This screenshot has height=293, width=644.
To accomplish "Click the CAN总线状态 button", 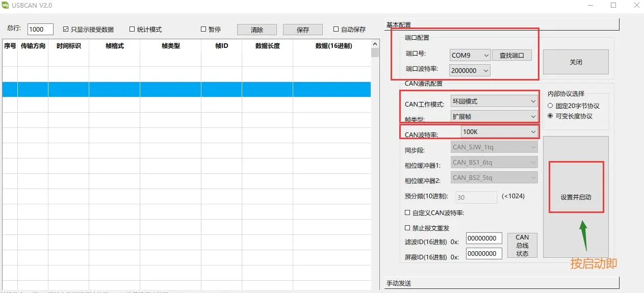I will (522, 246).
